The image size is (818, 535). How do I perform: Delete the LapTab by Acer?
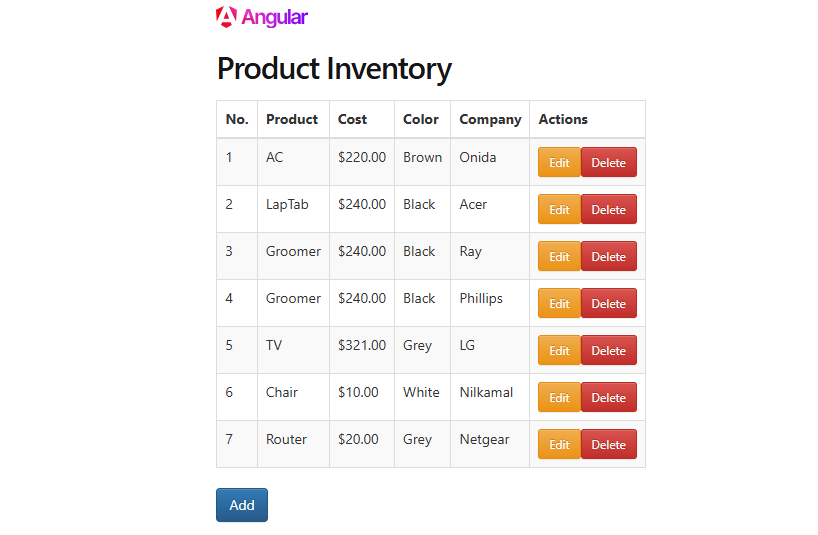(608, 210)
